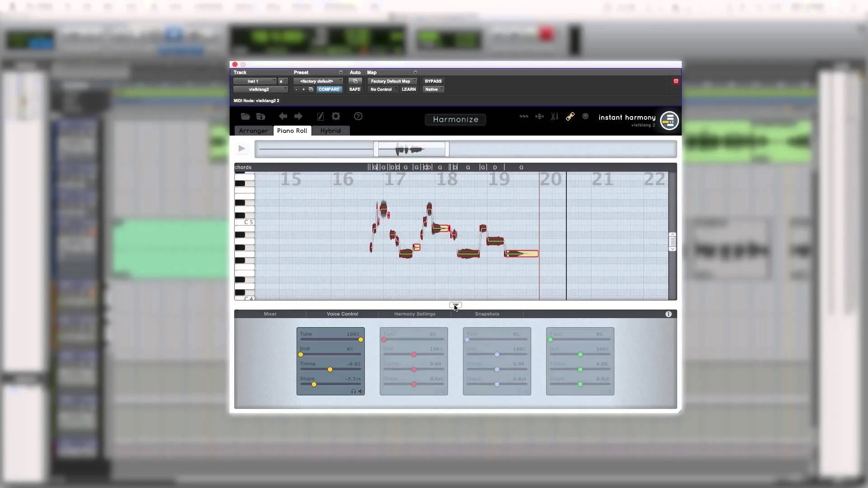The width and height of the screenshot is (868, 488).
Task: Click the yellow Timing slider handle
Action: pos(330,370)
